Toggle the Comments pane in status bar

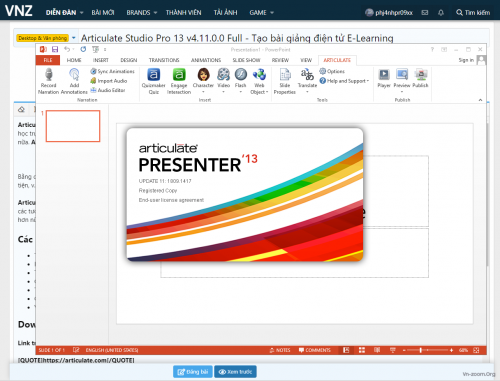click(x=315, y=350)
